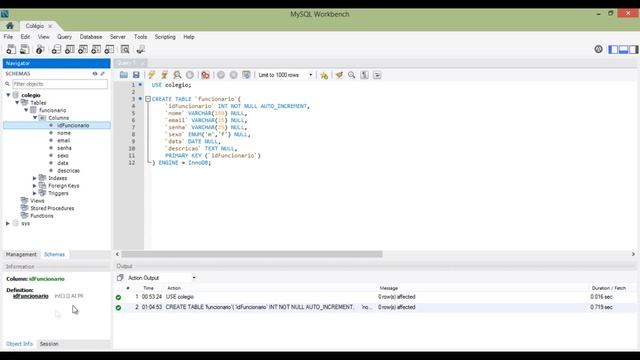The width and height of the screenshot is (640, 360).
Task: Execute statement under cursor lightning icon
Action: tap(164, 75)
